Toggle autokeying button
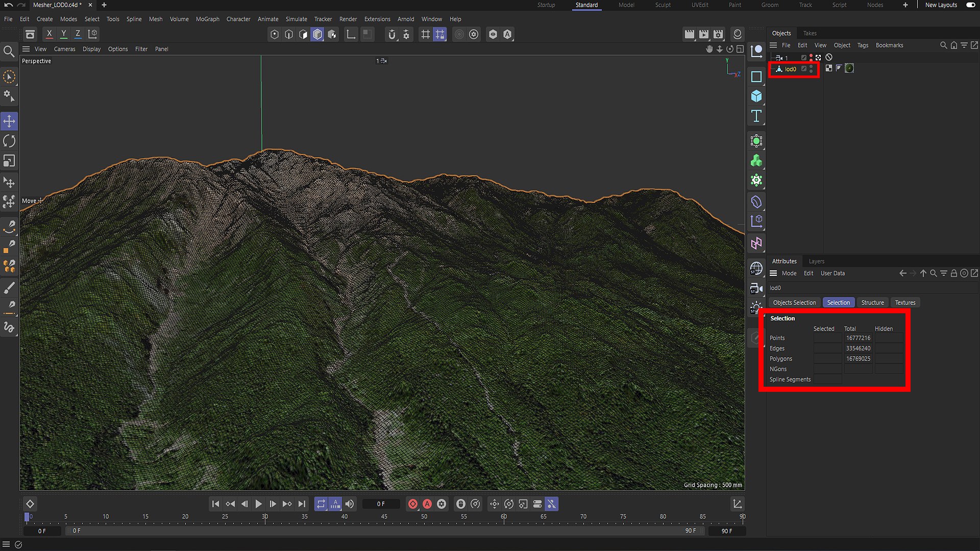Image resolution: width=980 pixels, height=551 pixels. [x=427, y=504]
